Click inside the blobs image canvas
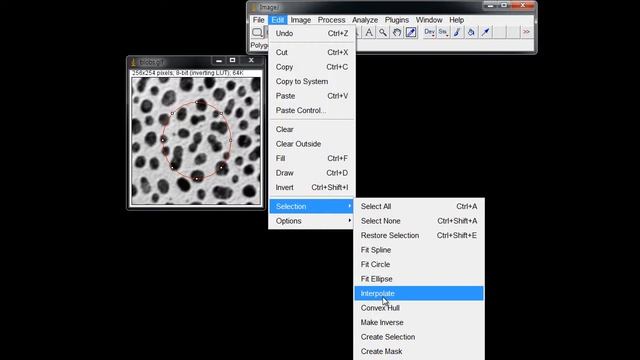640x360 pixels. pyautogui.click(x=196, y=141)
